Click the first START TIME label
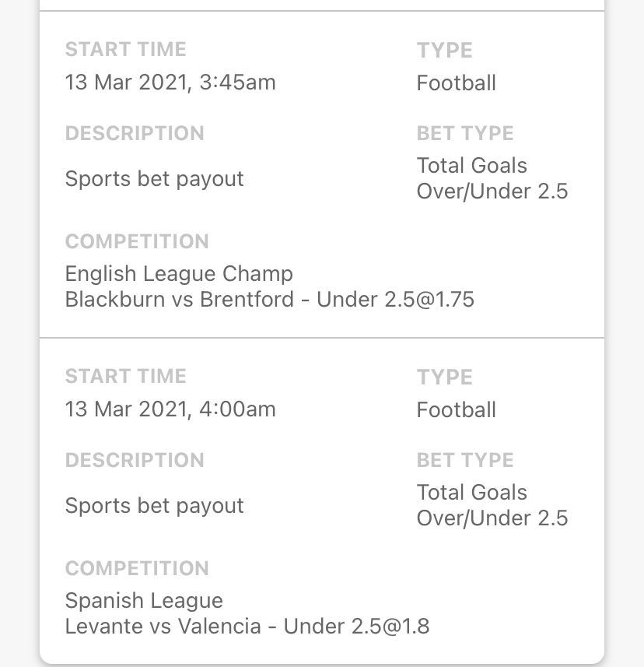Image resolution: width=644 pixels, height=667 pixels. click(125, 49)
